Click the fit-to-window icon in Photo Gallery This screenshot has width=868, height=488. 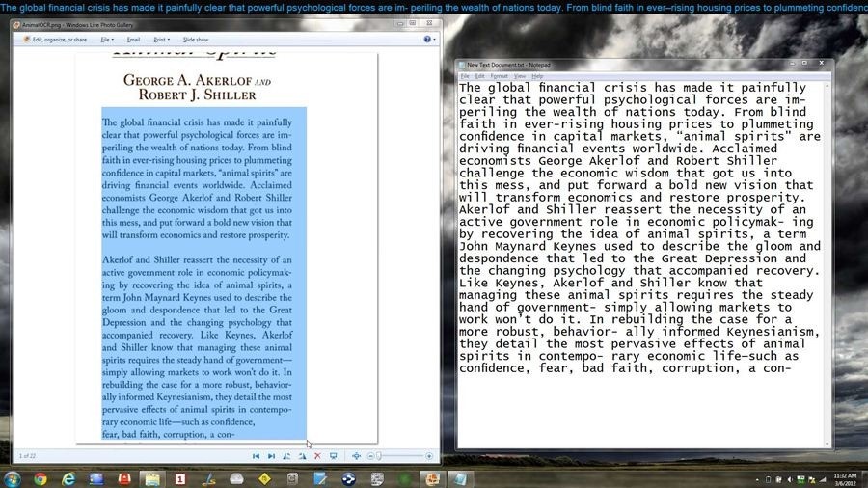tap(356, 456)
